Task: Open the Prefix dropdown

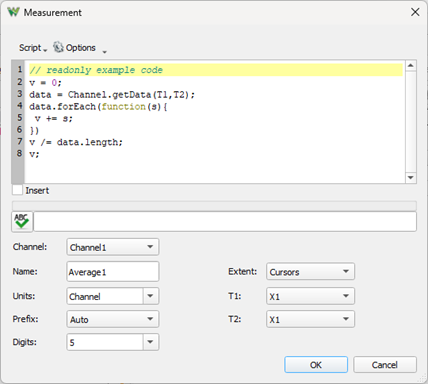Action: click(x=113, y=319)
